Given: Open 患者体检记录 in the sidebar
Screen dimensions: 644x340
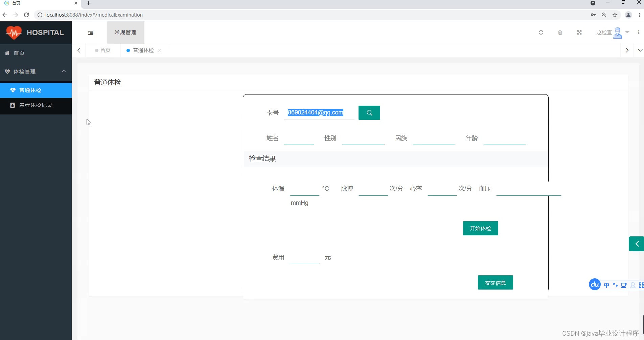Looking at the screenshot, I should click(36, 105).
